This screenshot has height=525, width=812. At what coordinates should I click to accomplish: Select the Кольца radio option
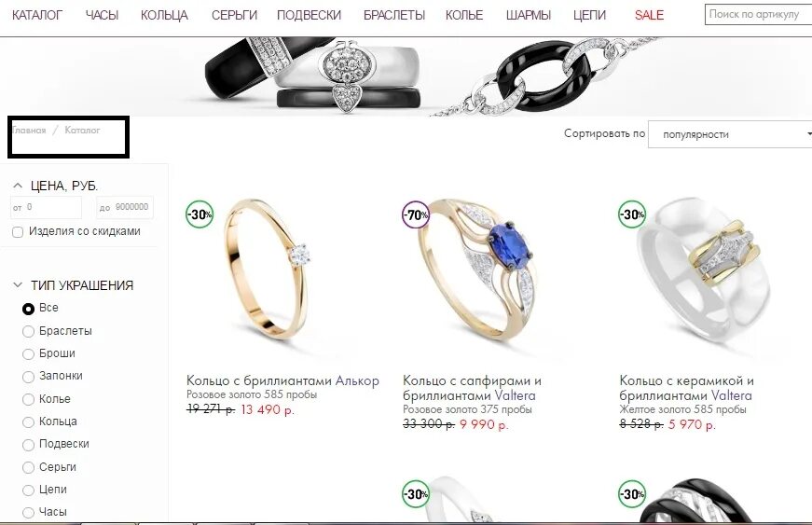tap(28, 422)
